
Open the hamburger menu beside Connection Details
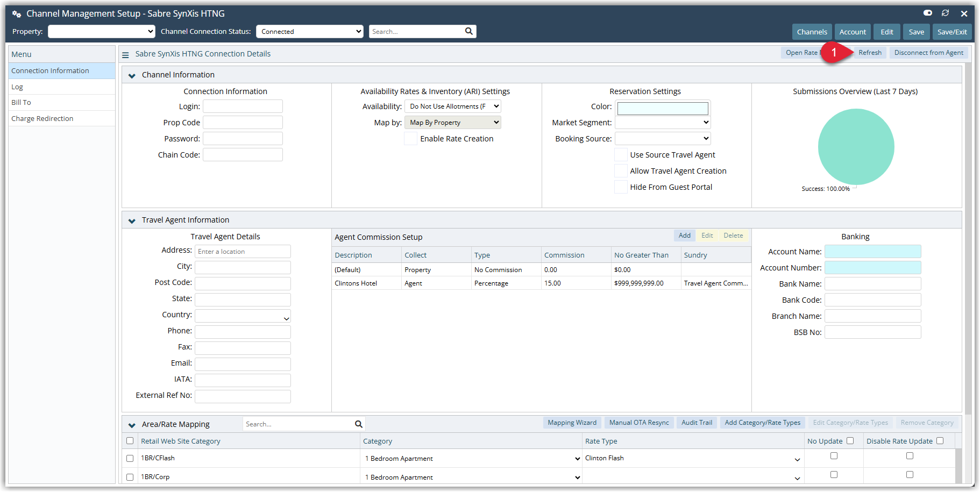tap(125, 54)
